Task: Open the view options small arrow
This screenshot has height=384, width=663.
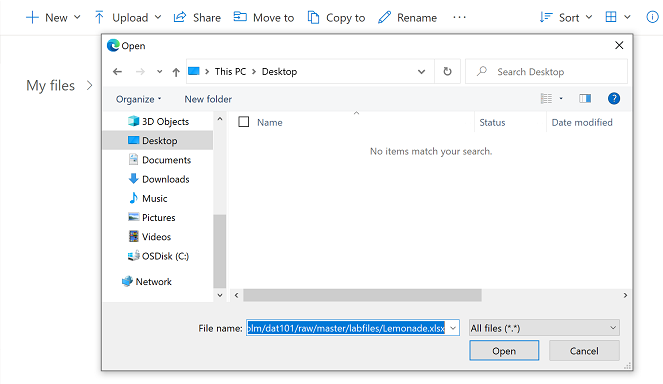Action: tap(561, 99)
